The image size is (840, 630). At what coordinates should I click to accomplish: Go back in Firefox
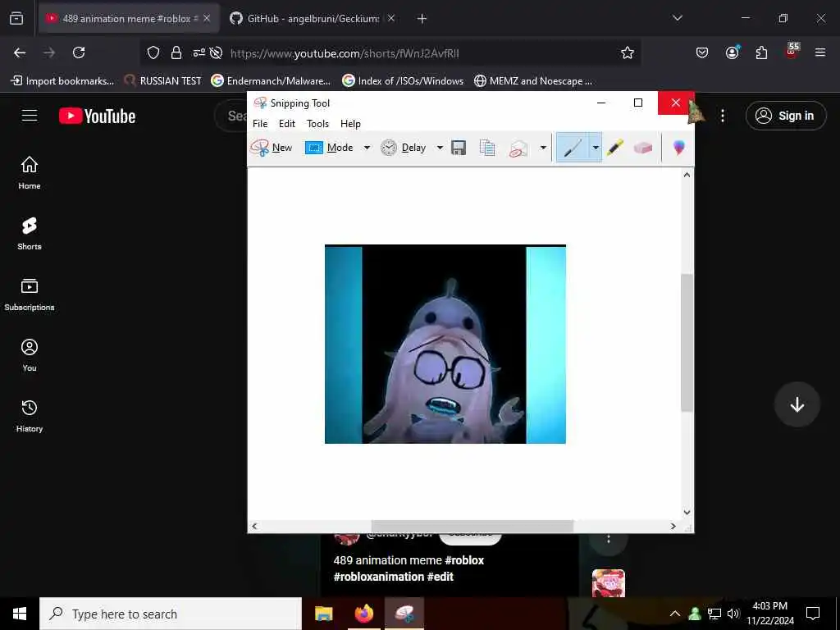[x=20, y=52]
